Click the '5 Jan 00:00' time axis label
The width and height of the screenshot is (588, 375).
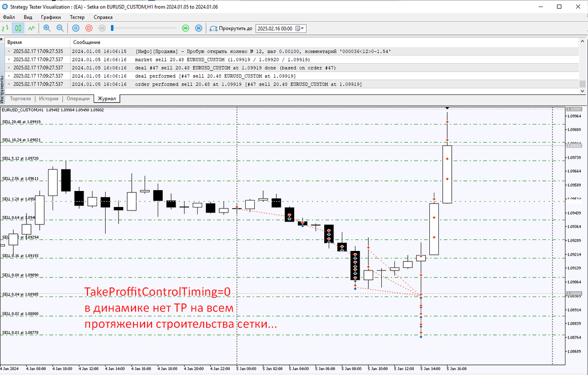click(x=246, y=368)
